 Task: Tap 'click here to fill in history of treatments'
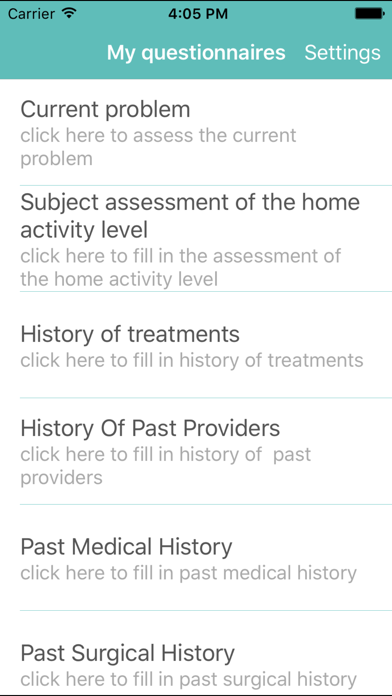click(x=192, y=360)
